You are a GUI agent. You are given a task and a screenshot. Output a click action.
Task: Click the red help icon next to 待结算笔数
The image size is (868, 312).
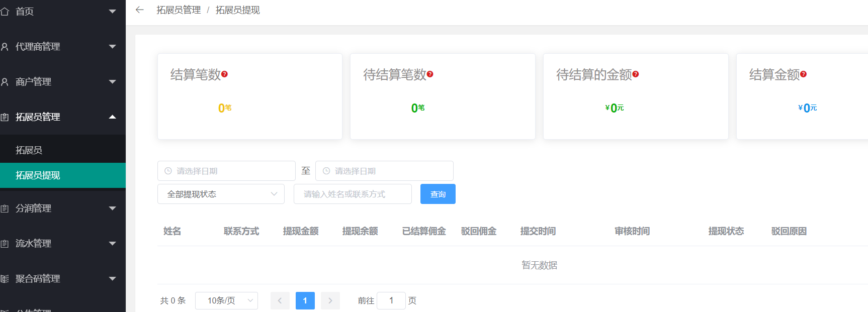pos(430,74)
